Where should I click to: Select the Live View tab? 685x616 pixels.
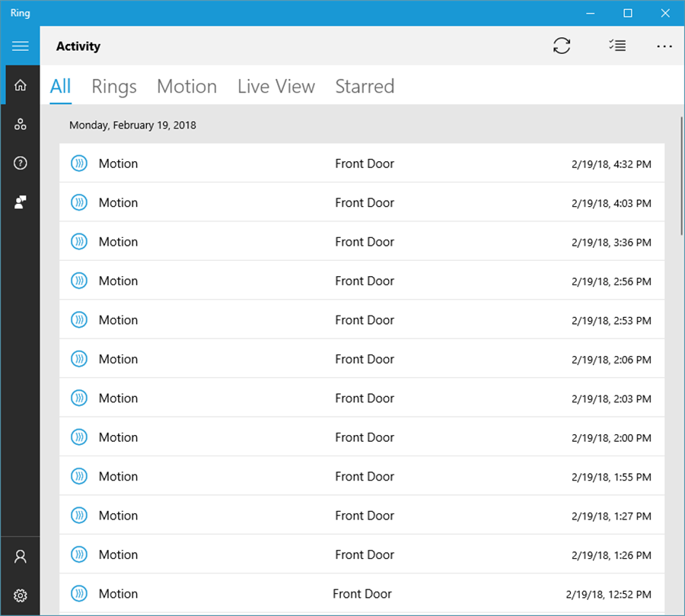276,87
